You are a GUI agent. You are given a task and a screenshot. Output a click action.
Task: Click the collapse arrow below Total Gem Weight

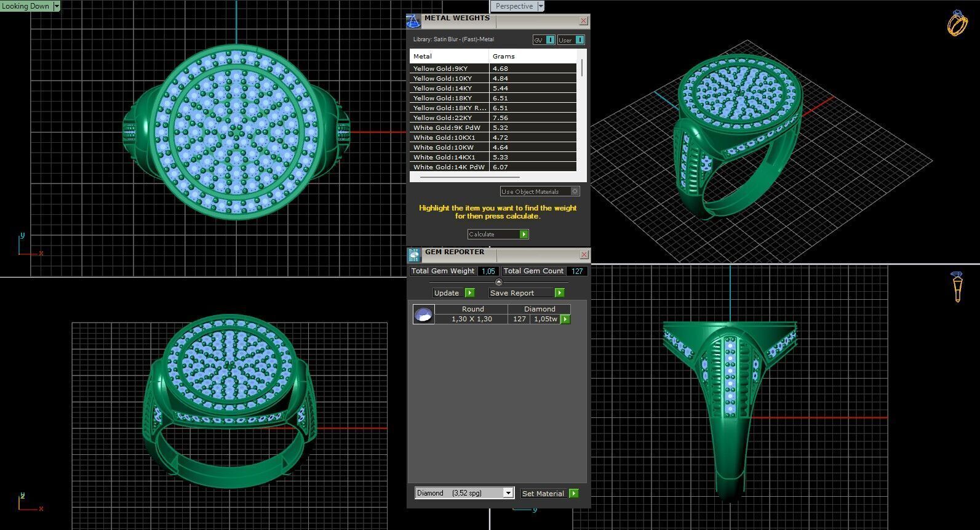[x=499, y=282]
